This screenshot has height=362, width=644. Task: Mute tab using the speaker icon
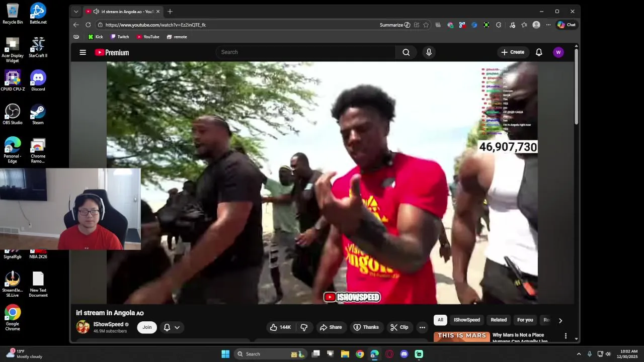click(x=96, y=12)
